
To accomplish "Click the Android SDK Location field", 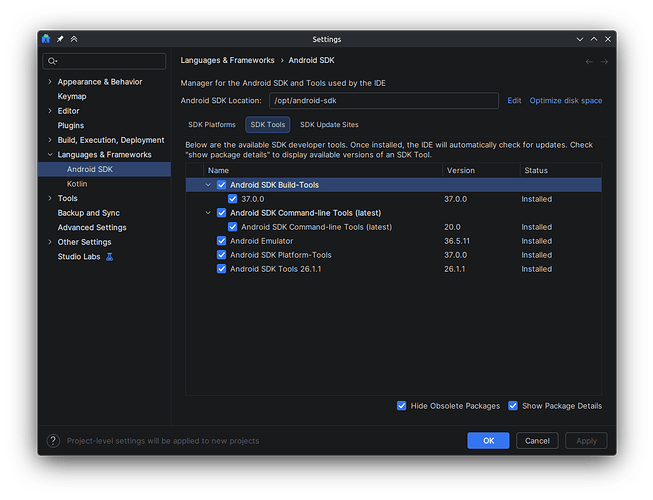I will point(384,100).
